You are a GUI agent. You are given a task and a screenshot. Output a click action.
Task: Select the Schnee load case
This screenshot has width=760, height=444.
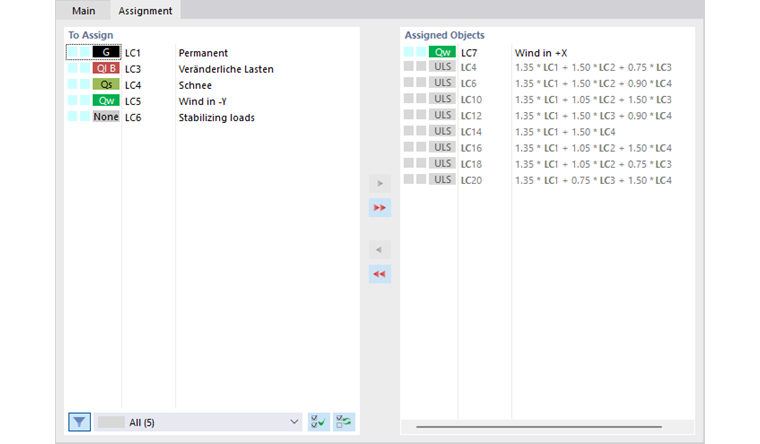(x=195, y=85)
